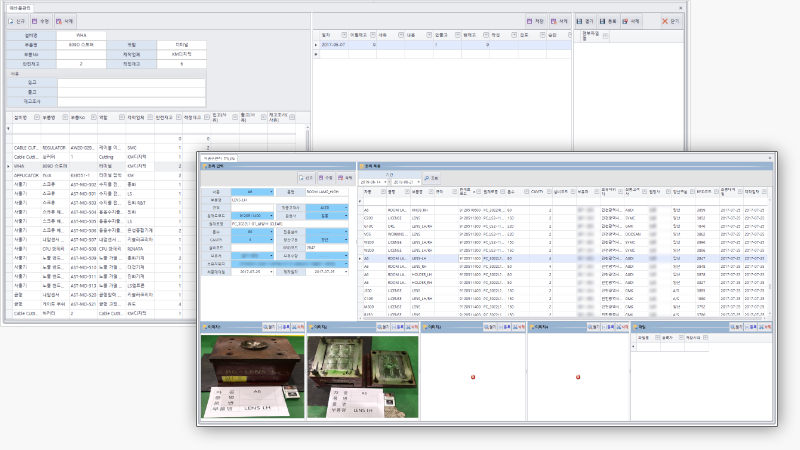The width and height of the screenshot is (800, 450).
Task: Click 신규 (new) in mold history input panel
Action: 306,178
